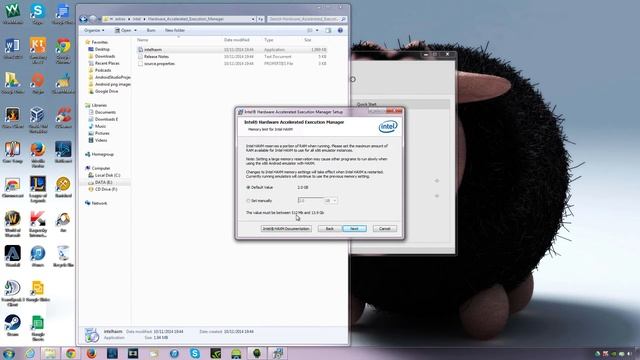Screen dimensions: 640x360
Task: Open CD Drive in sidebar
Action: pyautogui.click(x=106, y=189)
